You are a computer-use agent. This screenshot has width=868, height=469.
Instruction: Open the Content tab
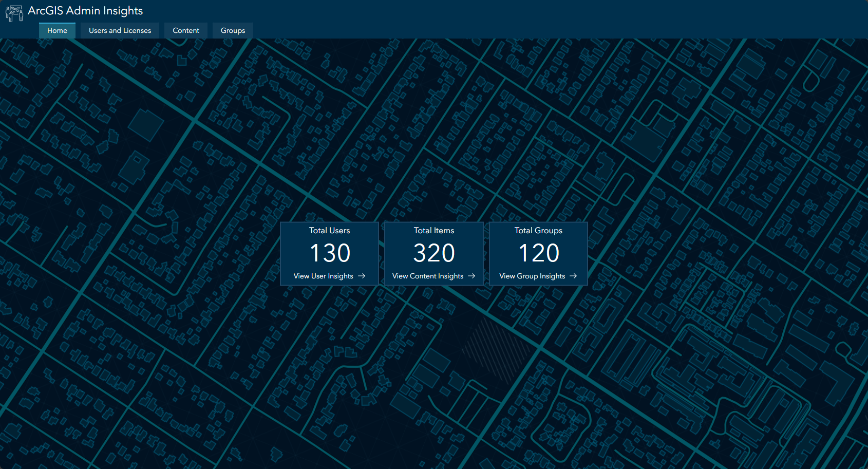tap(185, 30)
